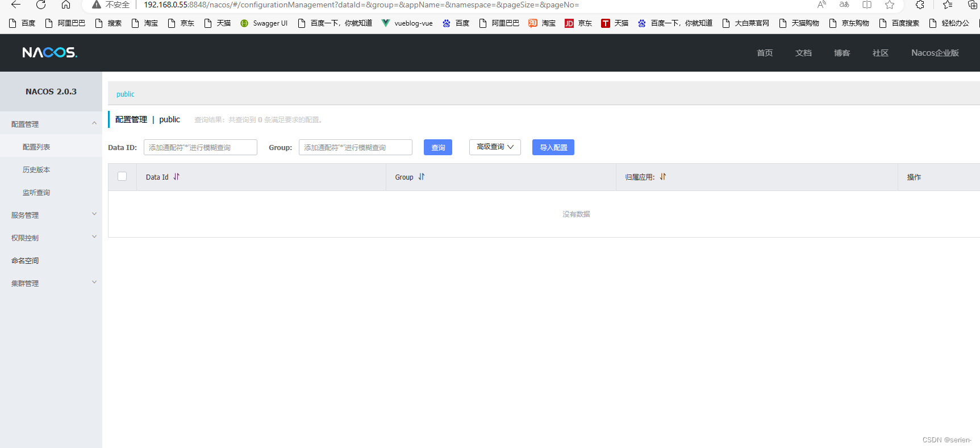Open the 淘宝 bookmark with orange icon

coord(542,23)
